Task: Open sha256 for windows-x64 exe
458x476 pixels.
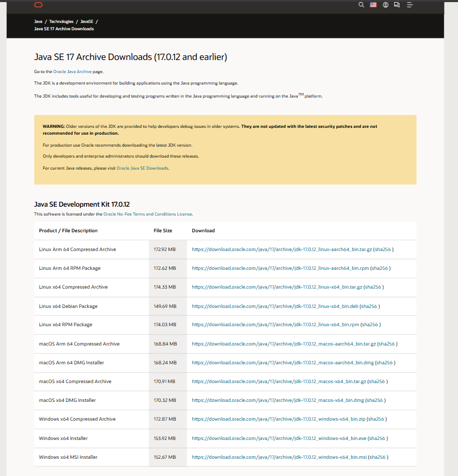Action: pos(377,438)
